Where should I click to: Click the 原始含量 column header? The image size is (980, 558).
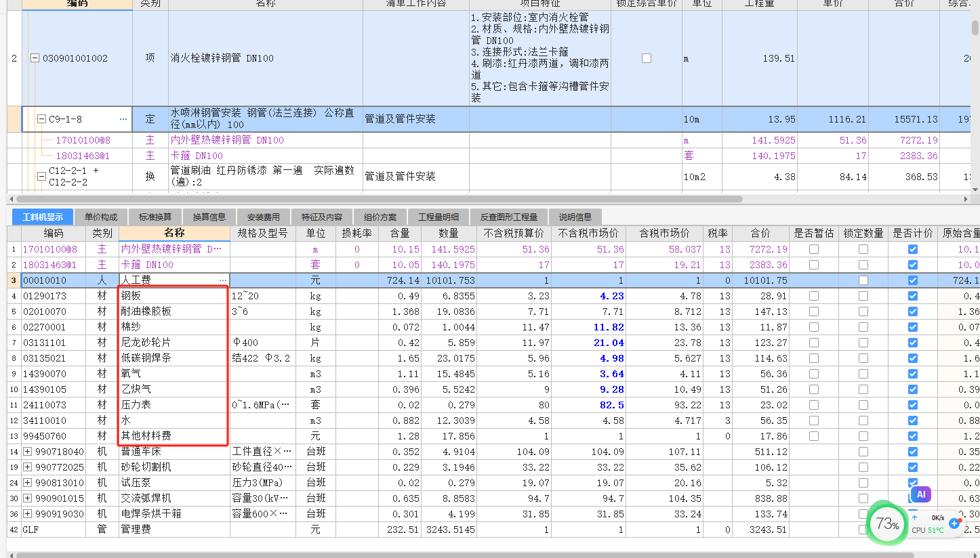click(x=960, y=233)
